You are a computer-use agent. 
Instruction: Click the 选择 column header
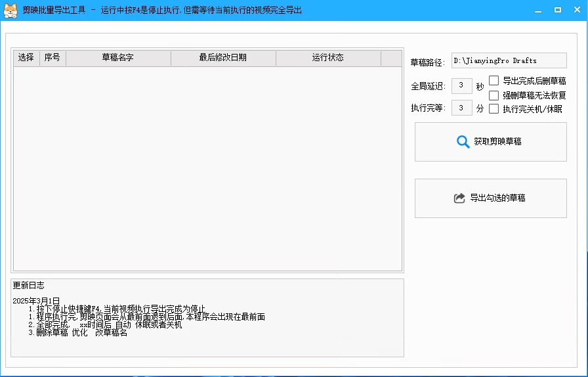(26, 58)
